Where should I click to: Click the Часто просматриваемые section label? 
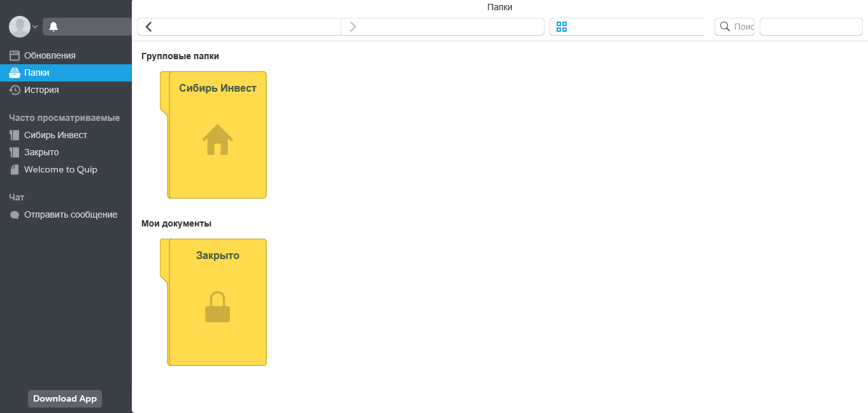(64, 118)
